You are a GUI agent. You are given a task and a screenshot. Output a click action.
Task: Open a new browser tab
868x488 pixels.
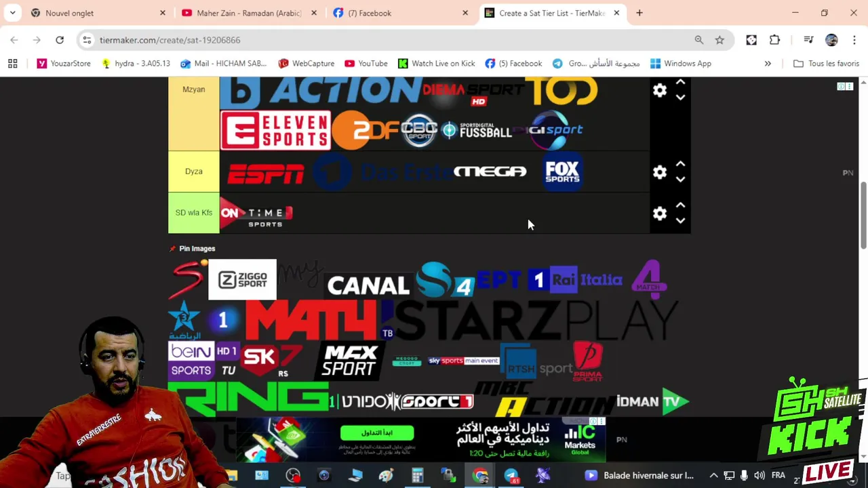click(x=639, y=13)
